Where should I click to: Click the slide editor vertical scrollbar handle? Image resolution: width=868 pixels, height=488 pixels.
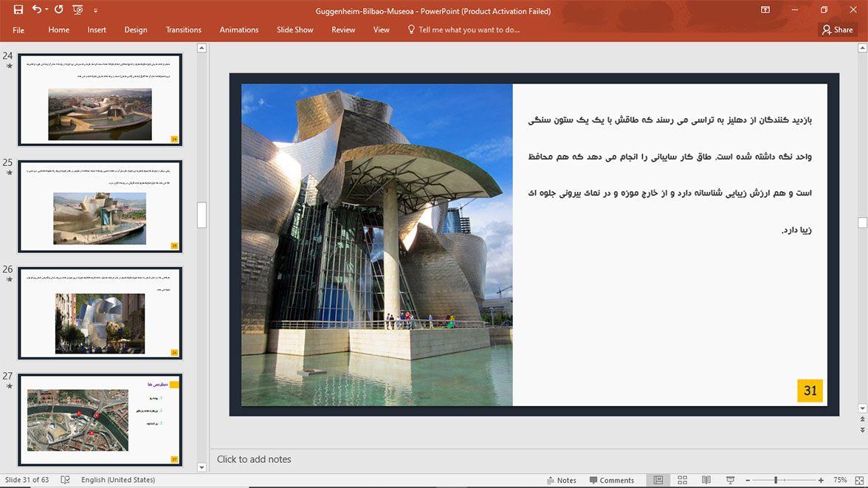click(x=862, y=222)
